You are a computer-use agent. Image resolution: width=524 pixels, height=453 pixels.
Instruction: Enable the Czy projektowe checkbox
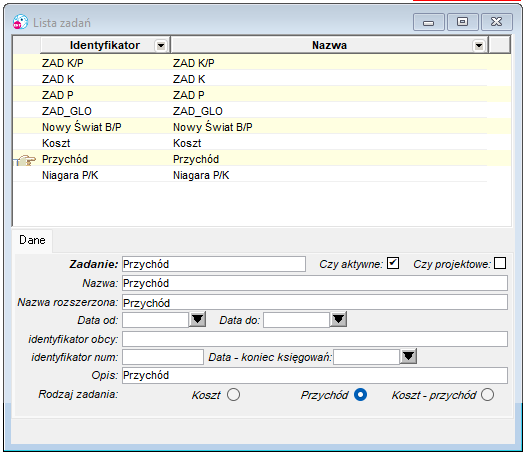coord(500,263)
